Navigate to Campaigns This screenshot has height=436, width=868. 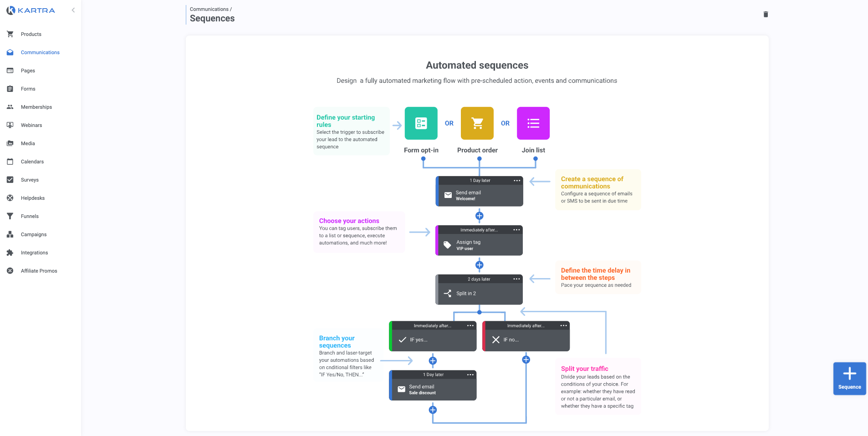pos(34,234)
